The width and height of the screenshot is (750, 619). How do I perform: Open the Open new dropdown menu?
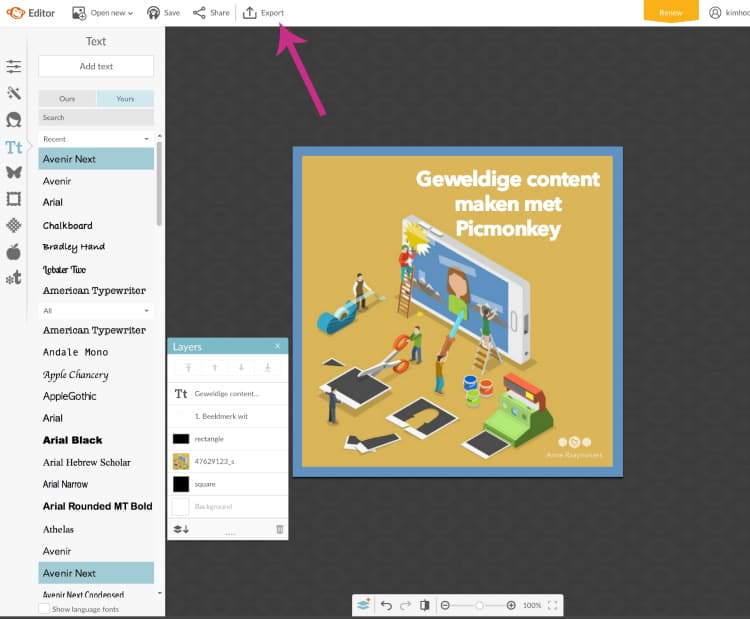103,13
